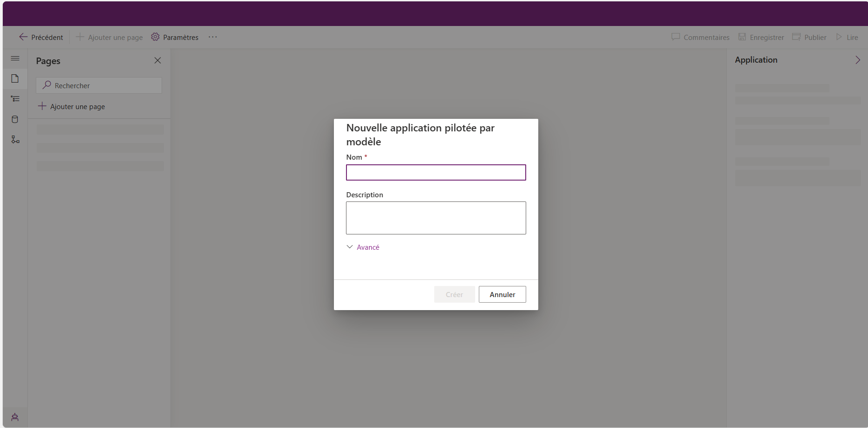Expand the Avancé section
Image resolution: width=868 pixels, height=428 pixels.
363,247
